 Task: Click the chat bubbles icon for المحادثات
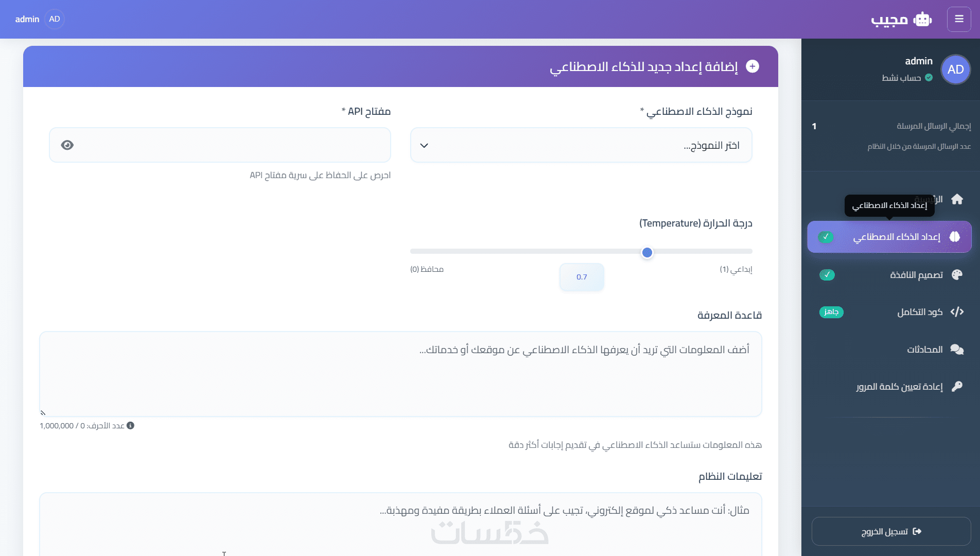(x=957, y=350)
